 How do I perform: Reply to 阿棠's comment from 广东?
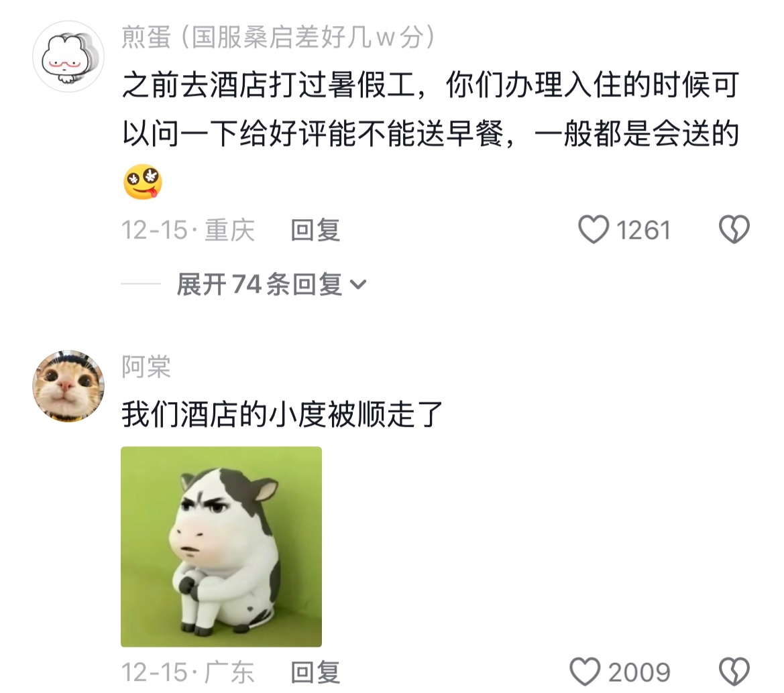click(315, 672)
